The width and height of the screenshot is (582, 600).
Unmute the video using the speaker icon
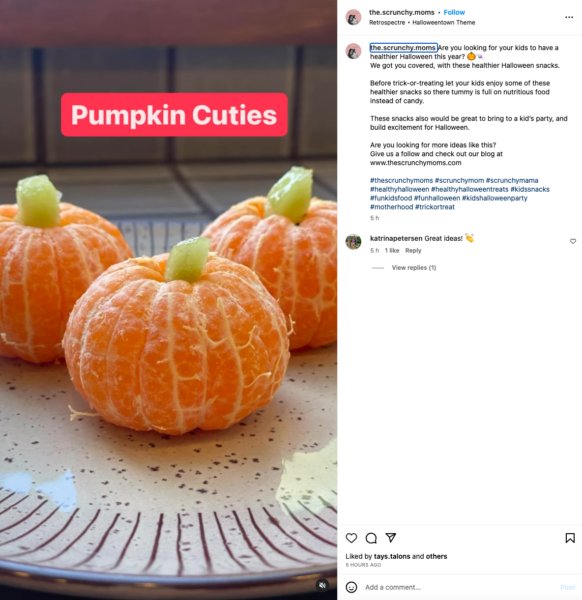[322, 585]
